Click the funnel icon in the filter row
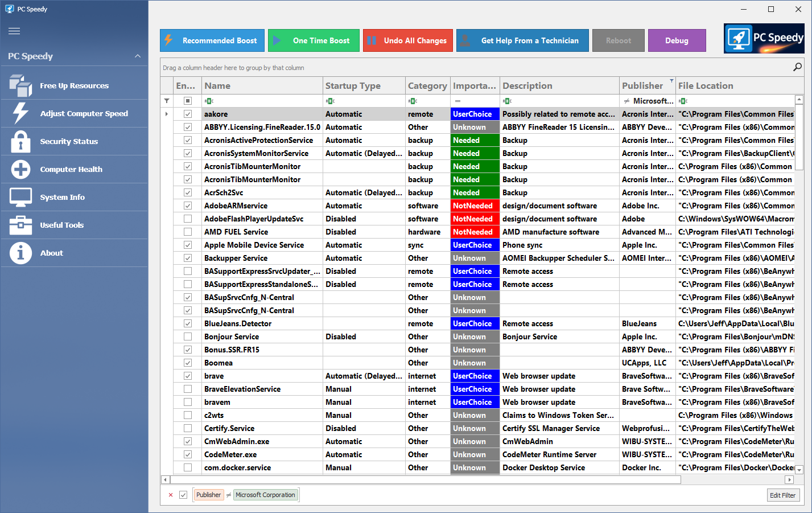812x513 pixels. (x=167, y=101)
